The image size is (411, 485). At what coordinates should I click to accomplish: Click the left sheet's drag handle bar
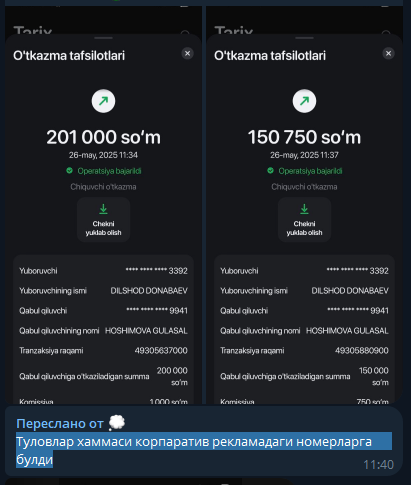click(x=103, y=38)
